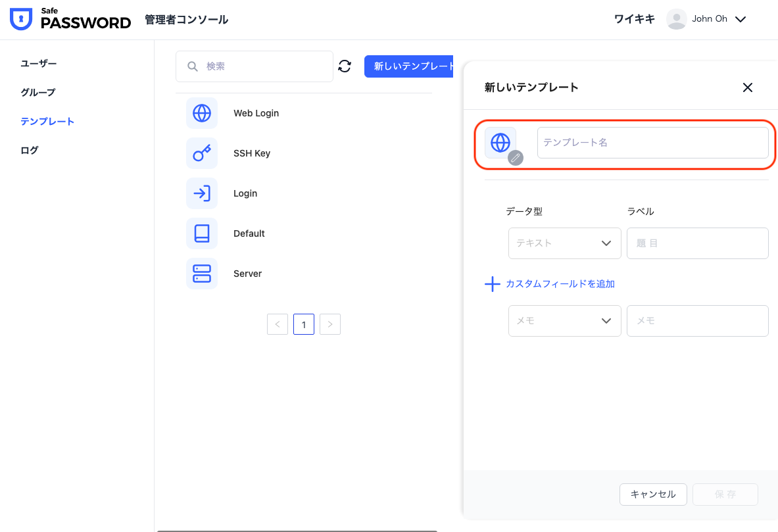
Task: Click the キャンセル button
Action: pos(653,495)
